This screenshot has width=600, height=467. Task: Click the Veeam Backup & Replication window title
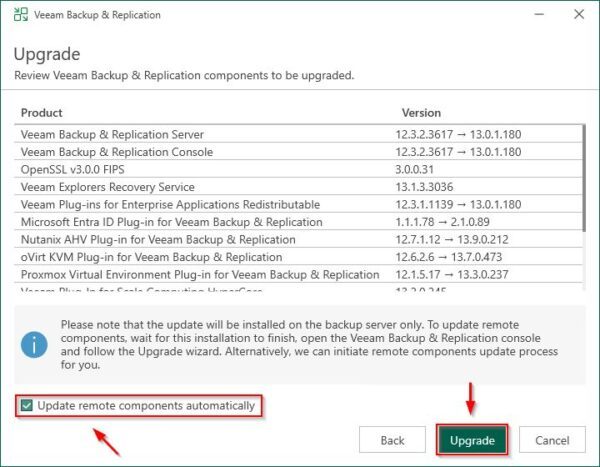(97, 15)
